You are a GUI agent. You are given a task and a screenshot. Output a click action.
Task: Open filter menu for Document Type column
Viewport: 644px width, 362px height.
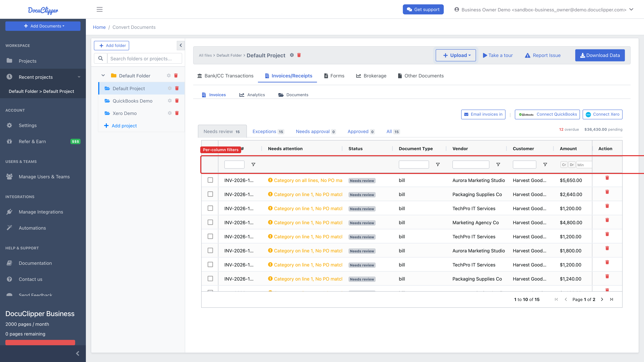coord(438,164)
